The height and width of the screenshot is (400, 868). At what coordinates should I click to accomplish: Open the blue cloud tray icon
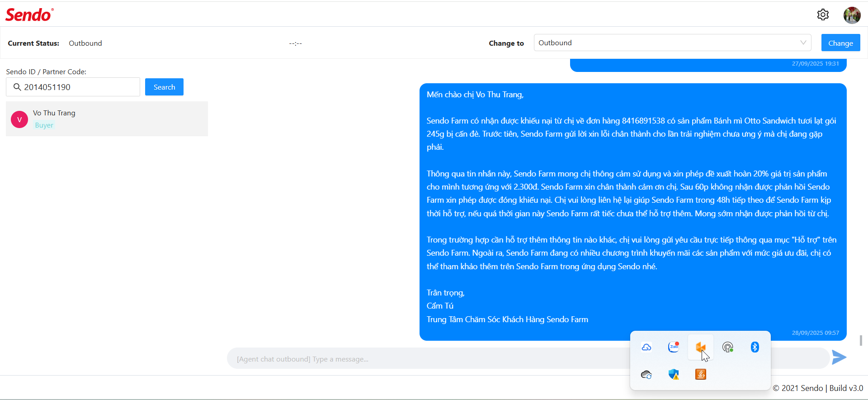(x=646, y=347)
